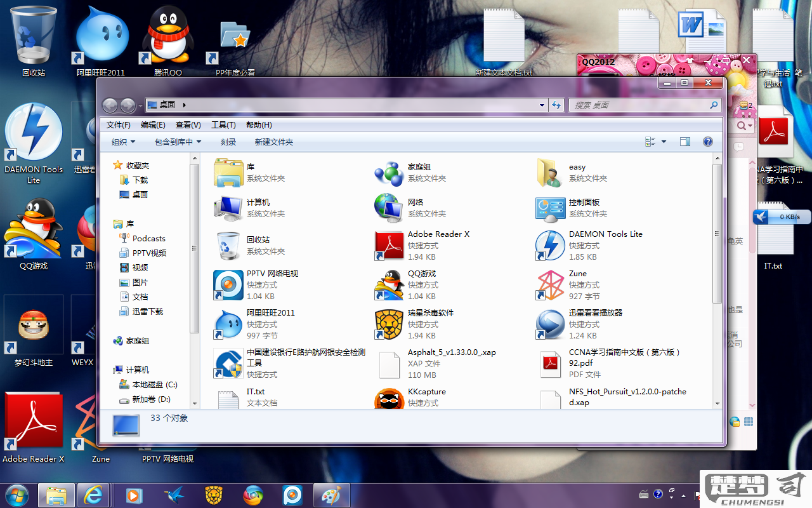Open Internet Explorer from the taskbar

point(94,495)
